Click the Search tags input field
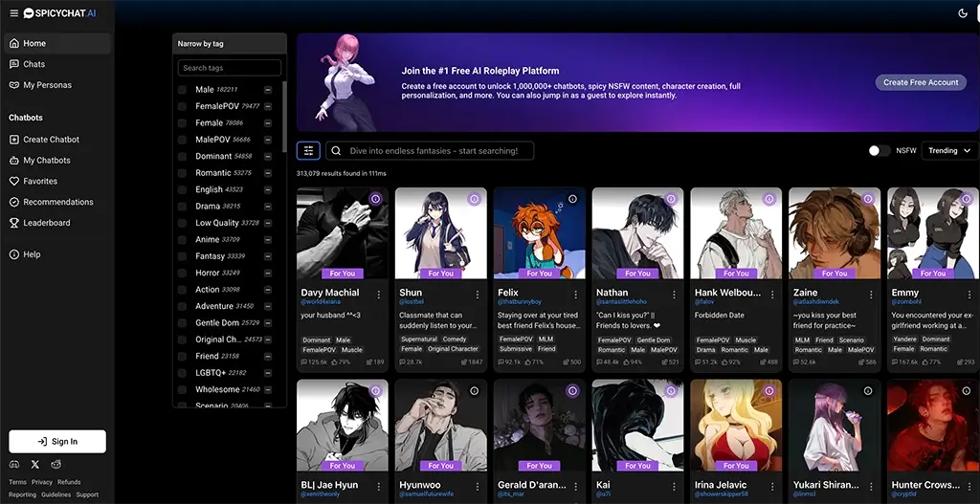The image size is (980, 504). click(x=230, y=68)
